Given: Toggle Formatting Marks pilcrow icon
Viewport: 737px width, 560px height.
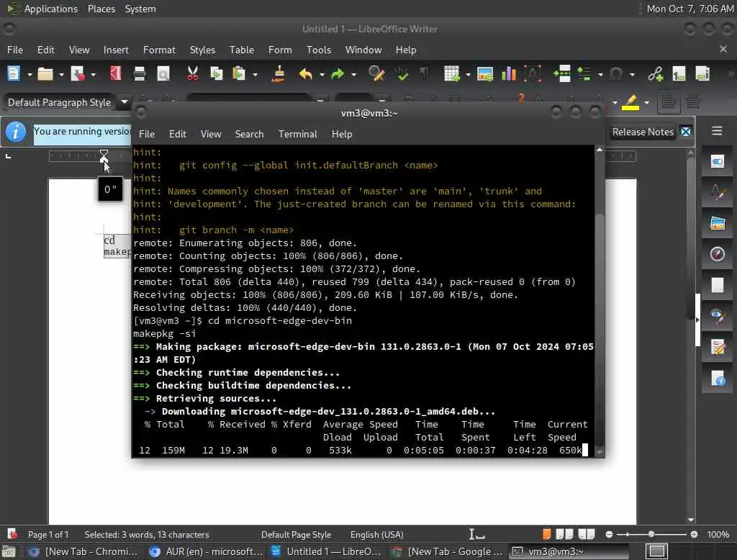Looking at the screenshot, I should point(424,74).
